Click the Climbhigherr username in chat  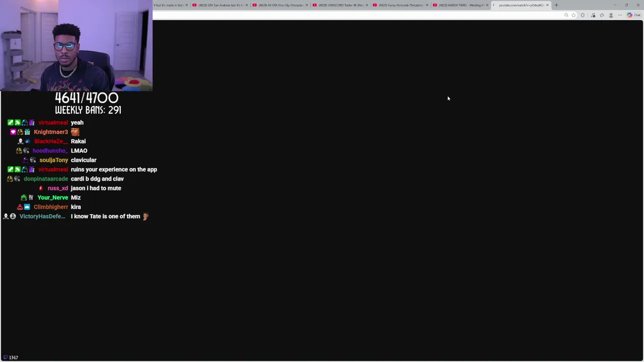[51, 207]
